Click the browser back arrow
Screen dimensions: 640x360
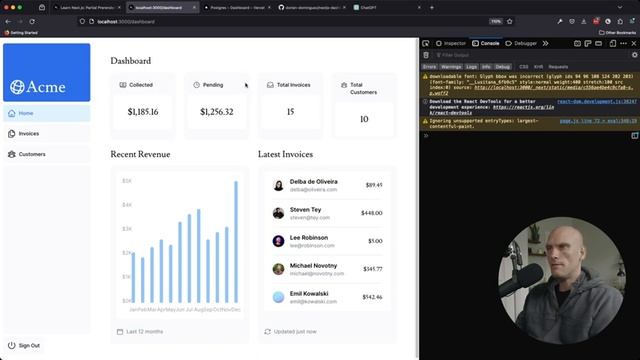click(x=8, y=22)
